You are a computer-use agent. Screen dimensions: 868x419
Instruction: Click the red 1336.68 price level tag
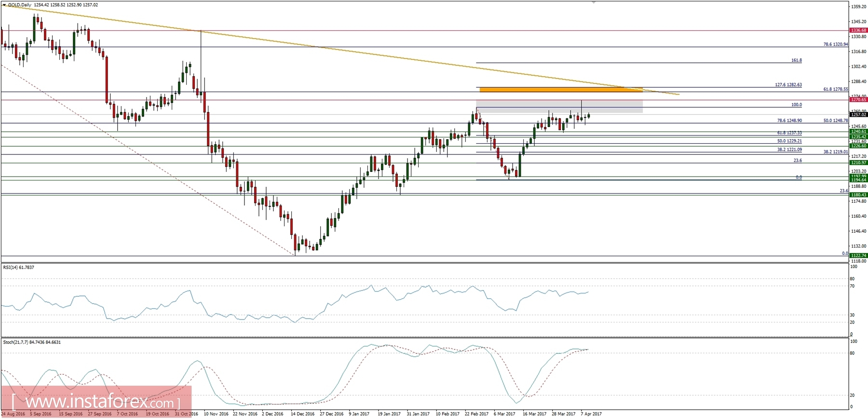(x=858, y=30)
